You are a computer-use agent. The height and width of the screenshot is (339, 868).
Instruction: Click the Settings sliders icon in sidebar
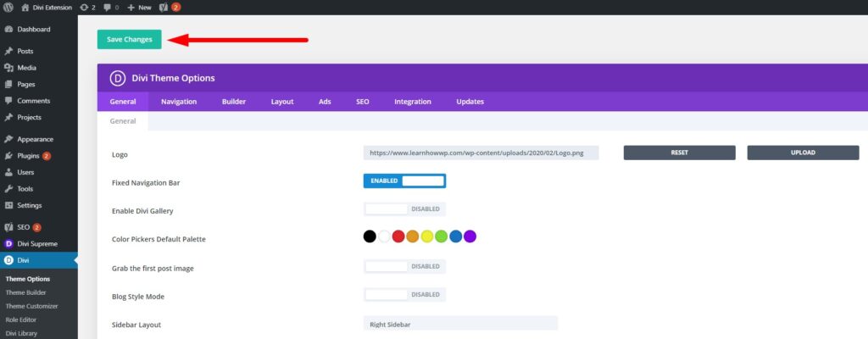click(8, 205)
